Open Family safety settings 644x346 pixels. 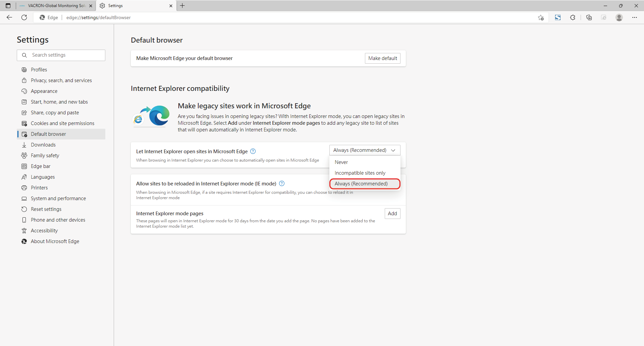(61, 156)
